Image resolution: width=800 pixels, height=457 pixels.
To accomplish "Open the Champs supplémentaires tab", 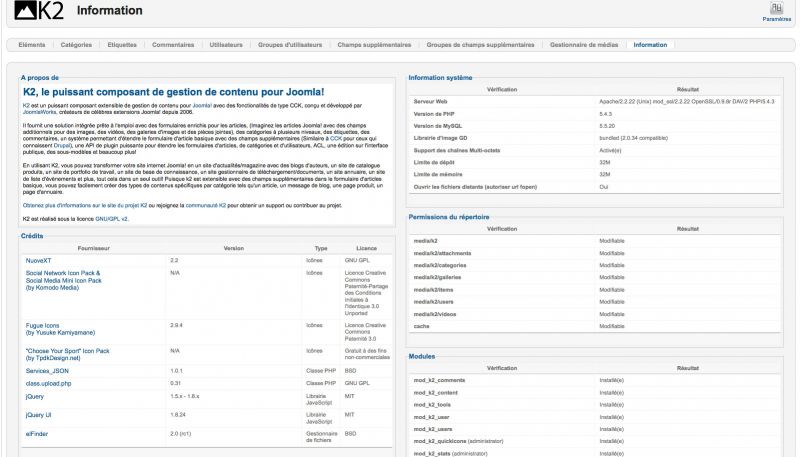I will coord(374,45).
